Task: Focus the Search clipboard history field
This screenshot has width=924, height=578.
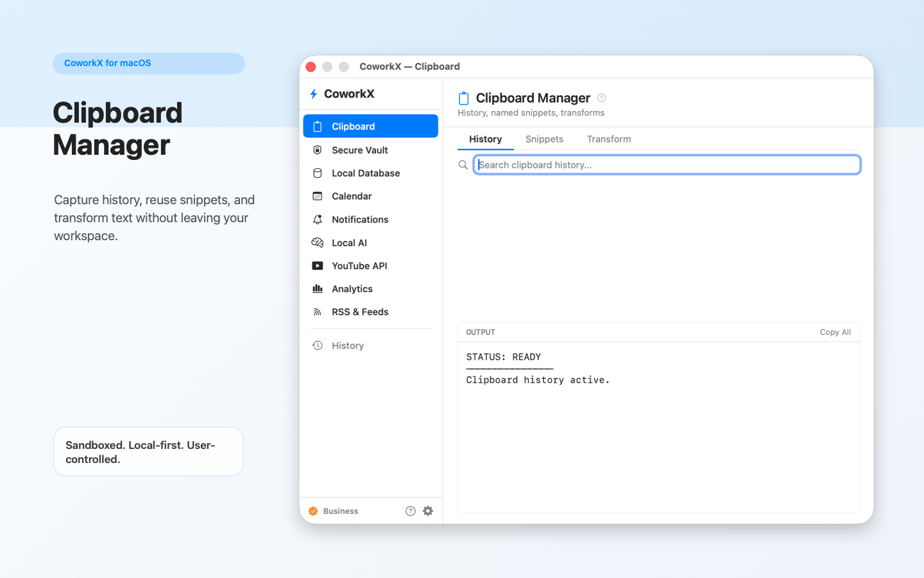Action: click(667, 165)
